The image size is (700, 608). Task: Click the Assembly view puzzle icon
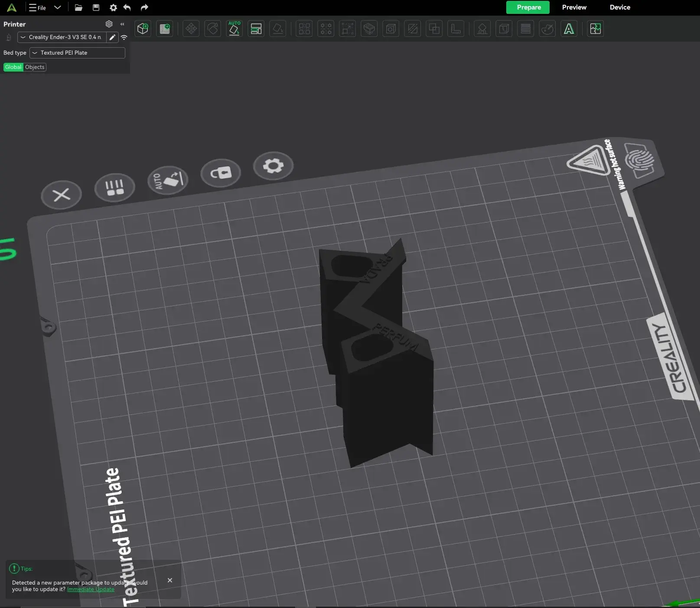596,29
